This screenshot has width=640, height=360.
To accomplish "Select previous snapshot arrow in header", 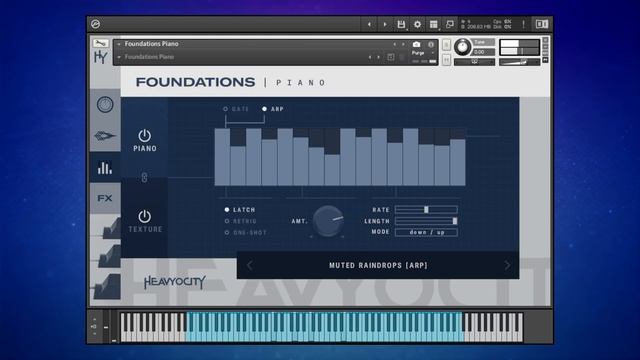I will [370, 57].
